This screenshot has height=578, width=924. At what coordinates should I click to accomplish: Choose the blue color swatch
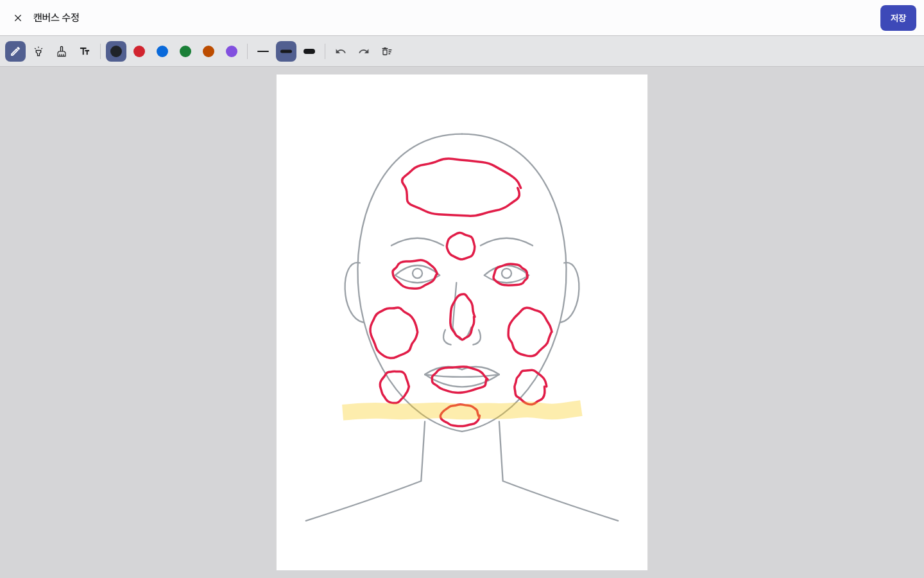[x=162, y=51]
